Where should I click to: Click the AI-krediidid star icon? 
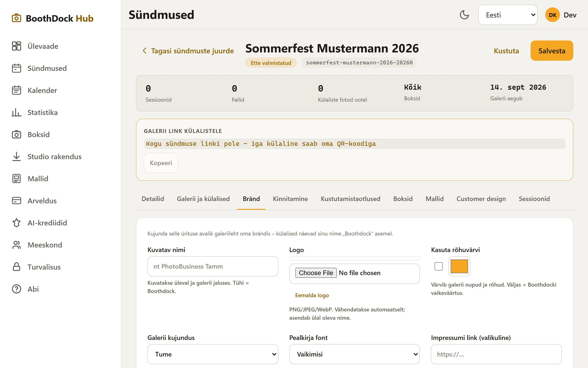[x=17, y=223]
